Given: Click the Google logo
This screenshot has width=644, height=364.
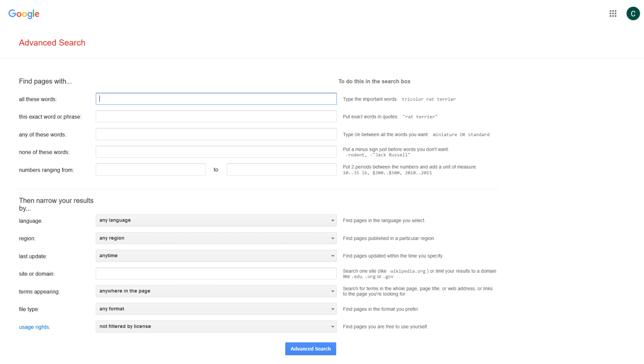Looking at the screenshot, I should (x=24, y=14).
